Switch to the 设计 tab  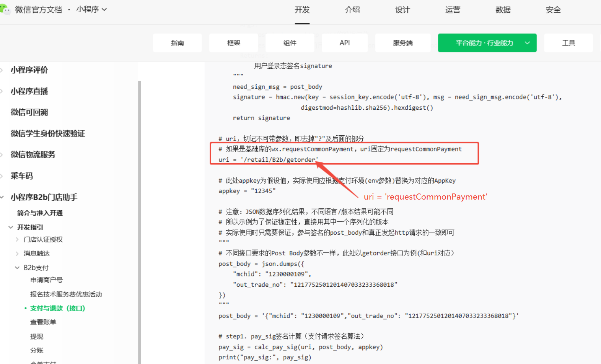point(402,10)
